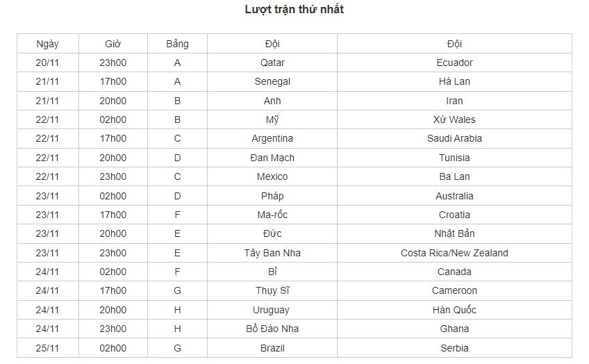Select the 'Bảng' column header
This screenshot has height=364, width=589.
tap(177, 44)
